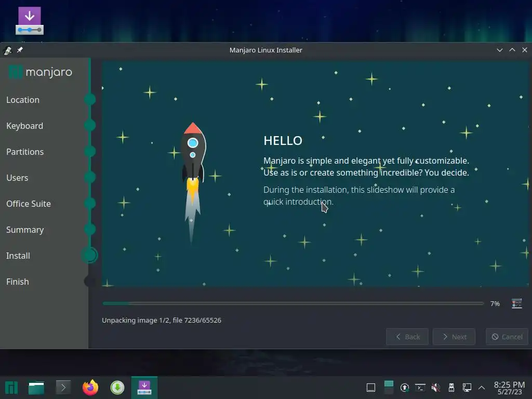Click the Manjaro logo in the sidebar

coord(40,72)
